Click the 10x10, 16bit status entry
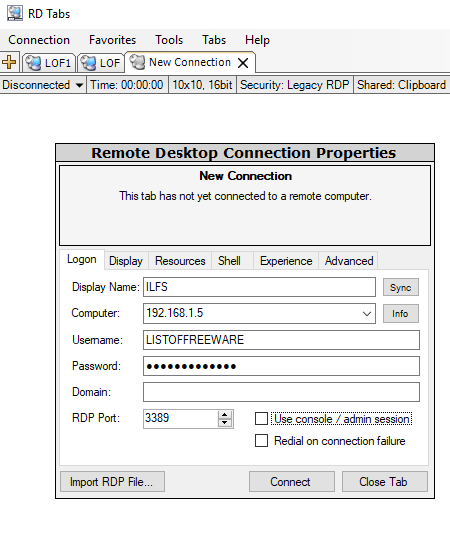 click(202, 85)
